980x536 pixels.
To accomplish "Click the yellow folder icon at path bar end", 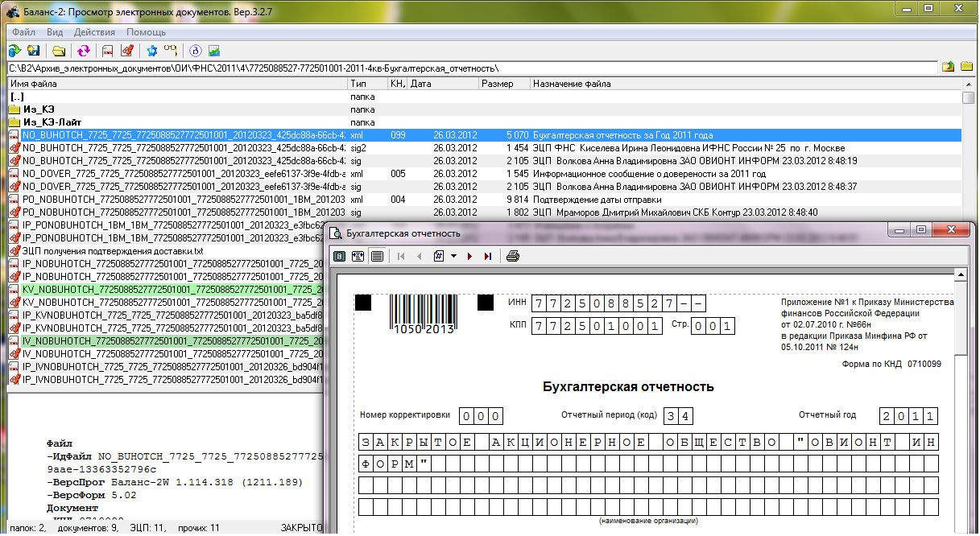I will click(x=966, y=68).
